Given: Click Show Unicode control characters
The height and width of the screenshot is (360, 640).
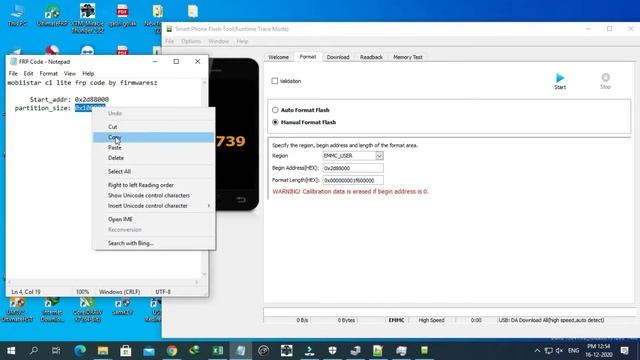Looking at the screenshot, I should (153, 196).
